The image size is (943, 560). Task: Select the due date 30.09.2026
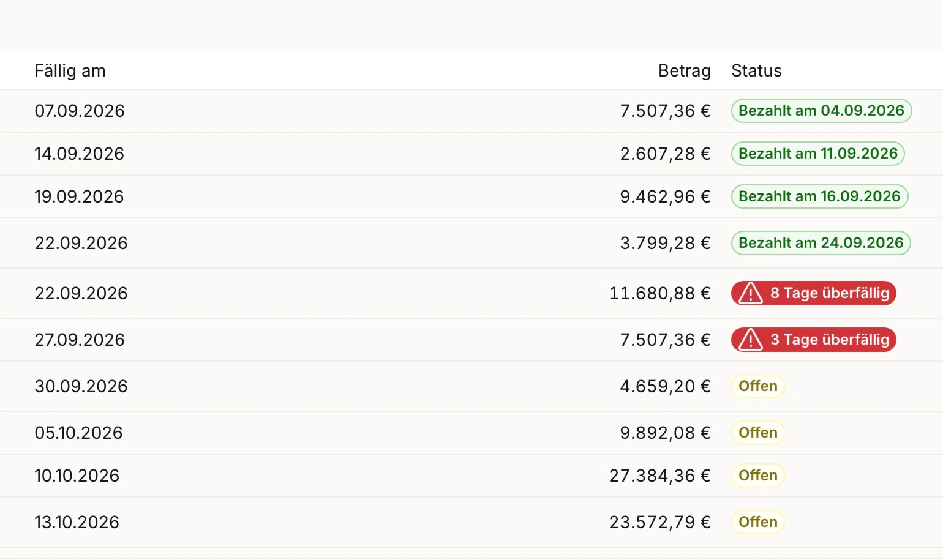point(81,386)
